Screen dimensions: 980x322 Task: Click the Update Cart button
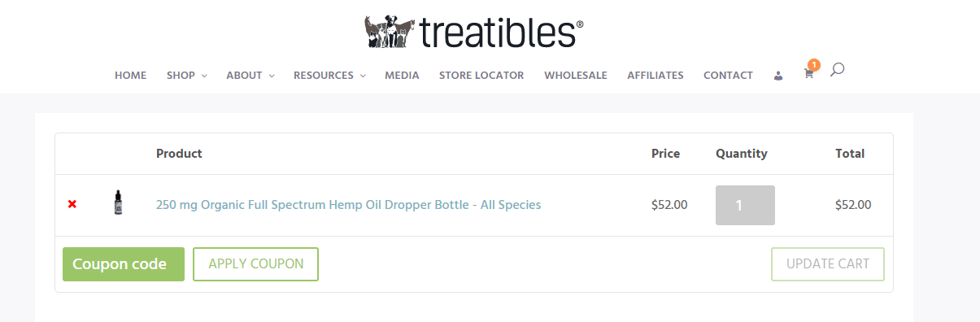coord(827,264)
